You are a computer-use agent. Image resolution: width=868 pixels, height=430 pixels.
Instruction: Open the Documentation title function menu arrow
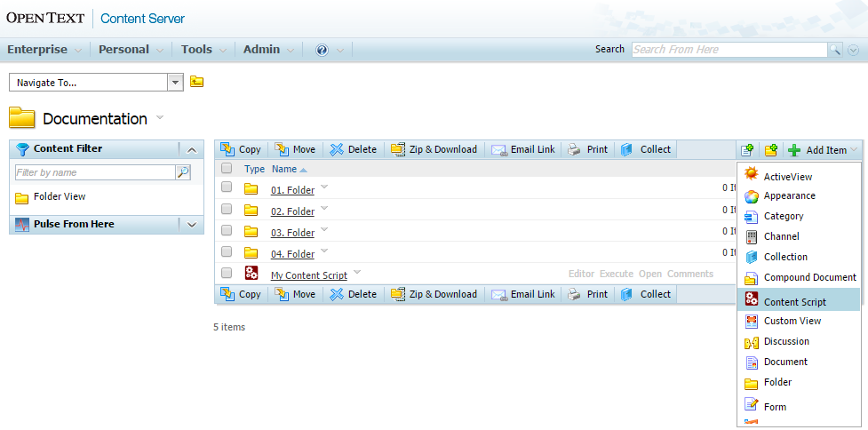[x=160, y=117]
